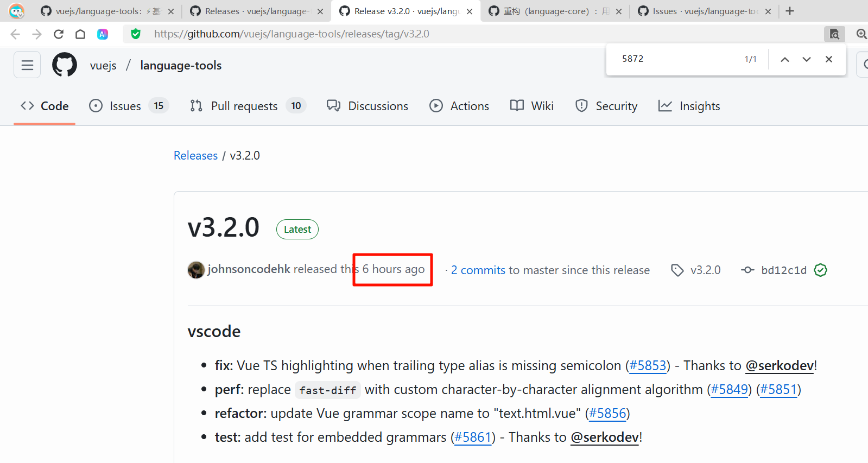868x463 pixels.
Task: Open johnsoncodehk's profile avatar
Action: (x=196, y=270)
